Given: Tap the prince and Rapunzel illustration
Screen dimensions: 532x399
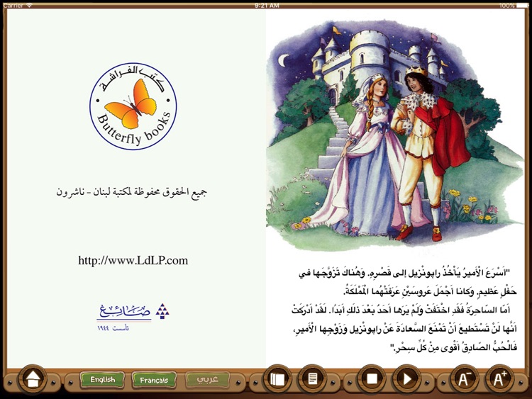Looking at the screenshot, I should pyautogui.click(x=395, y=134).
